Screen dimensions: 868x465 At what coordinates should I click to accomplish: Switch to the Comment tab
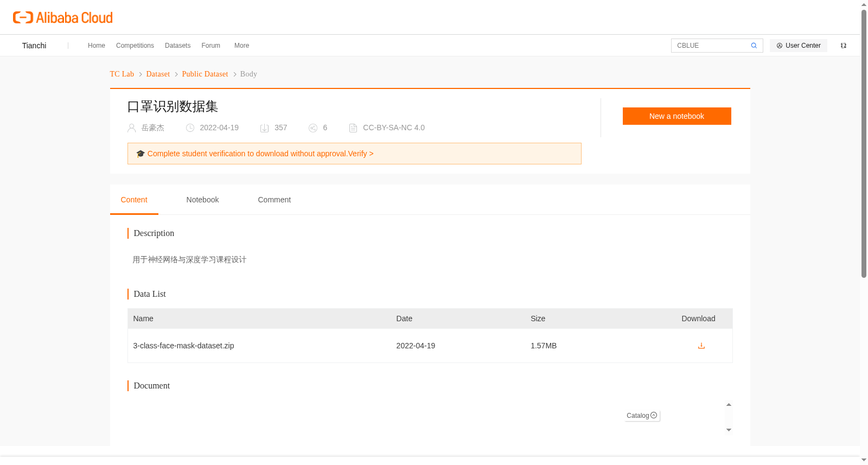click(275, 200)
